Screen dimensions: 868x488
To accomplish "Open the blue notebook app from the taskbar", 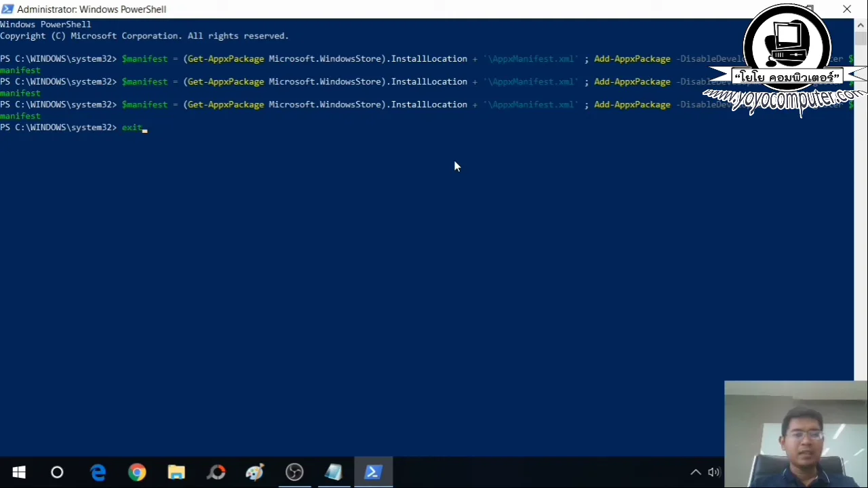I will coord(333,472).
